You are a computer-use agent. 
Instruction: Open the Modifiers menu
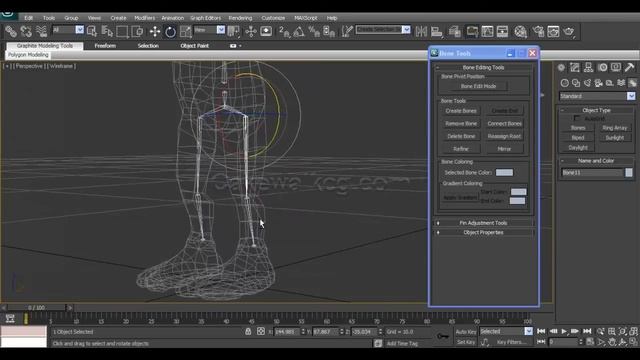tap(144, 18)
